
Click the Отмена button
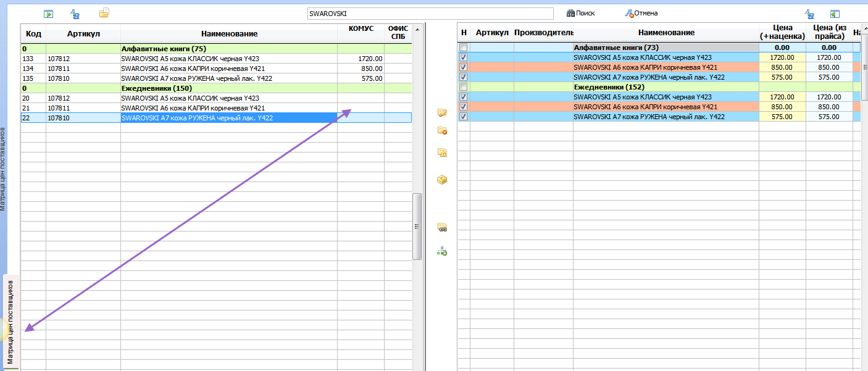pos(641,13)
